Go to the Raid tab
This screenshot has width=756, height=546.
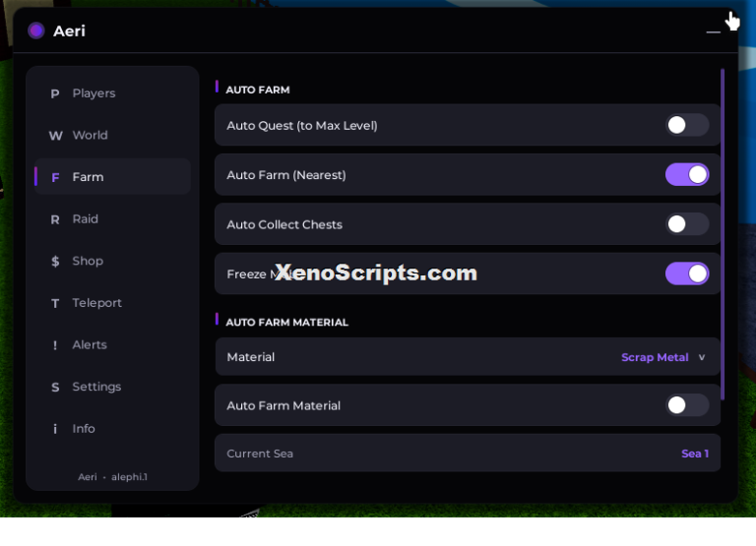pos(113,219)
